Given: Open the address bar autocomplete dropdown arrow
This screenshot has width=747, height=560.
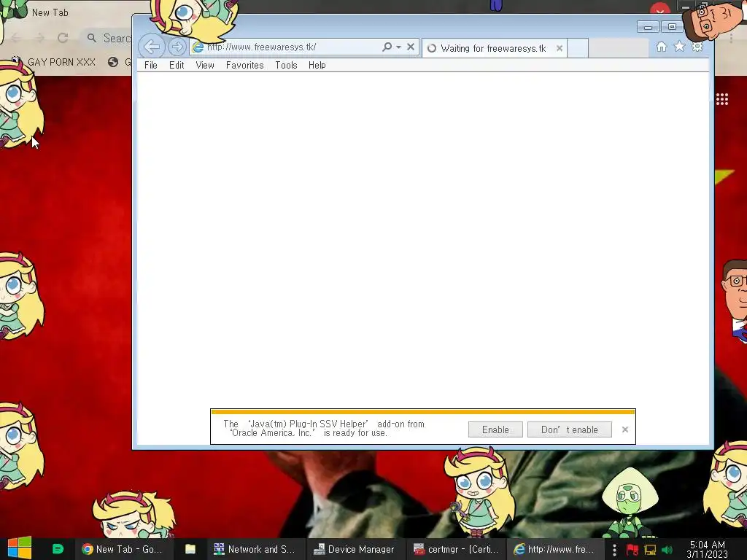Looking at the screenshot, I should click(399, 47).
